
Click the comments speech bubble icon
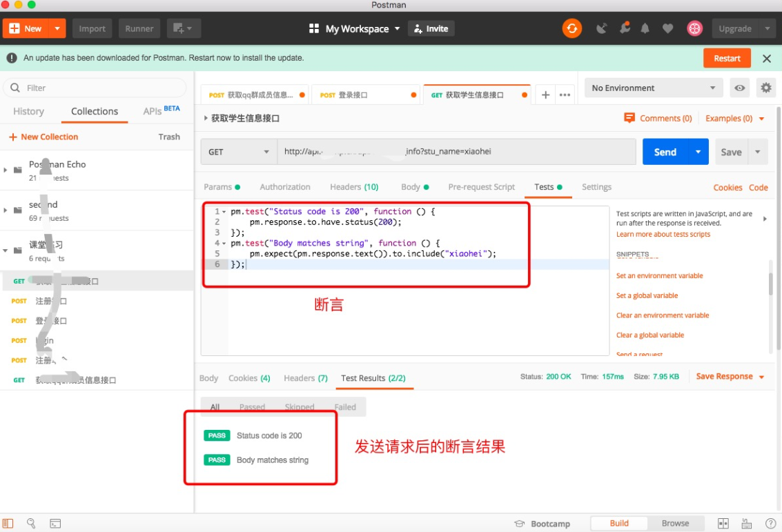[x=629, y=118]
